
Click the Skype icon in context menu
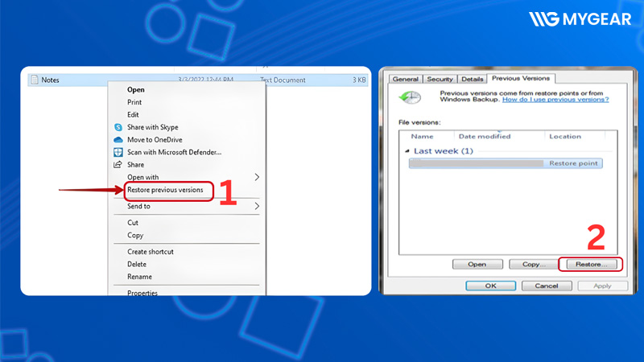118,127
